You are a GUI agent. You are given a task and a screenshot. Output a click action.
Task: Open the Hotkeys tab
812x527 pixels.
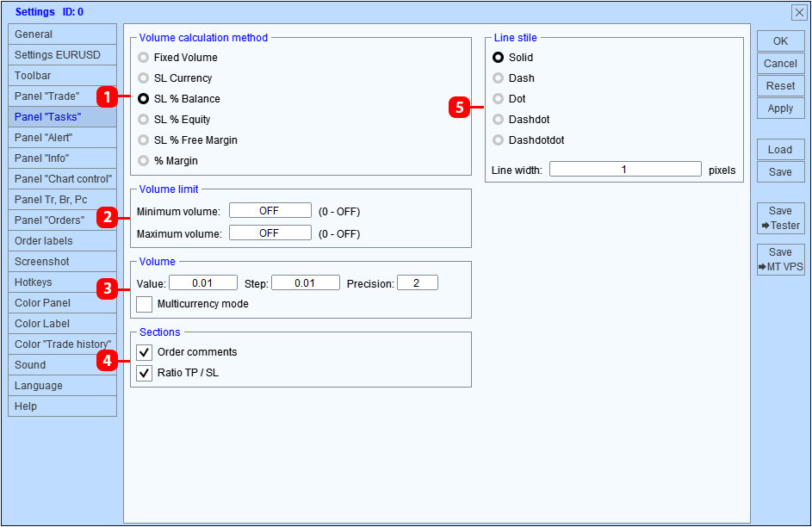(x=62, y=282)
